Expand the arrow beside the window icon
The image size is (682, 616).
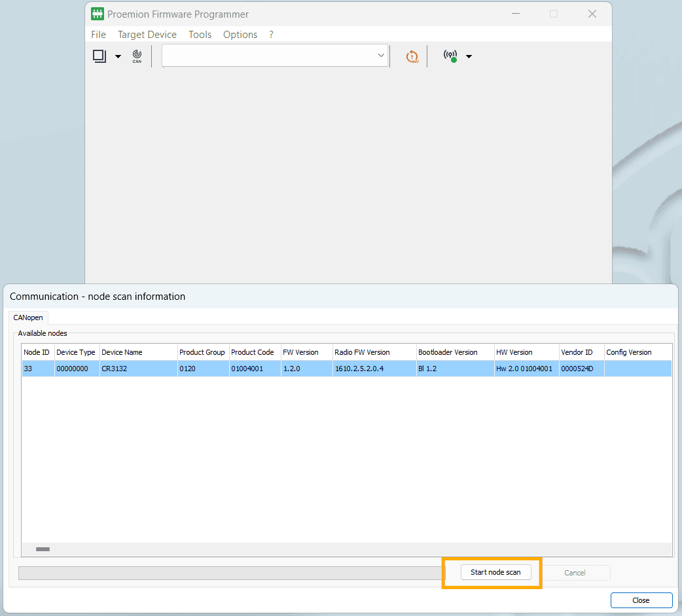[x=118, y=56]
